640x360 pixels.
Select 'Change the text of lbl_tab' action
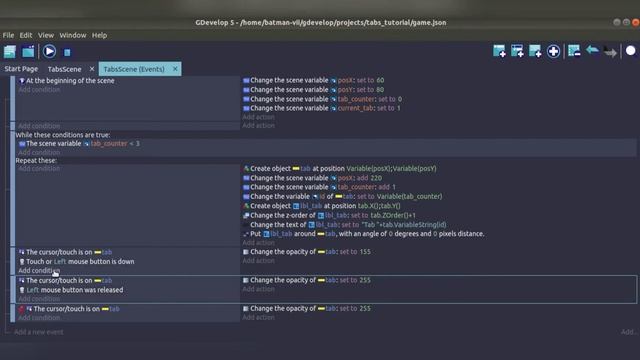point(344,224)
